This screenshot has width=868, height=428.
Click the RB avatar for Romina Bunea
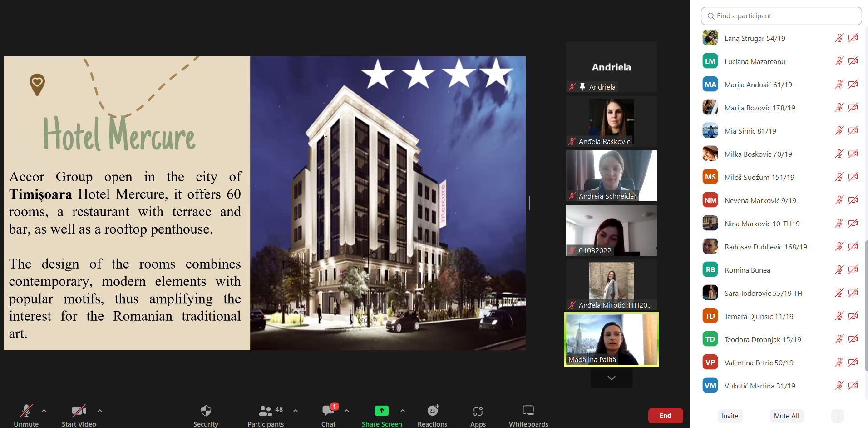click(x=710, y=269)
